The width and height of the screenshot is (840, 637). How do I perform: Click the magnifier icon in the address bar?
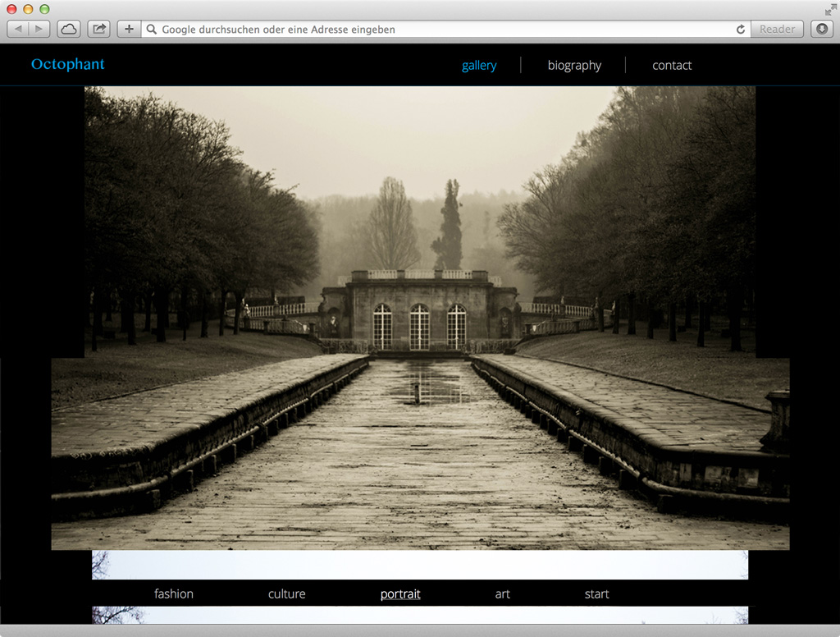pyautogui.click(x=152, y=30)
